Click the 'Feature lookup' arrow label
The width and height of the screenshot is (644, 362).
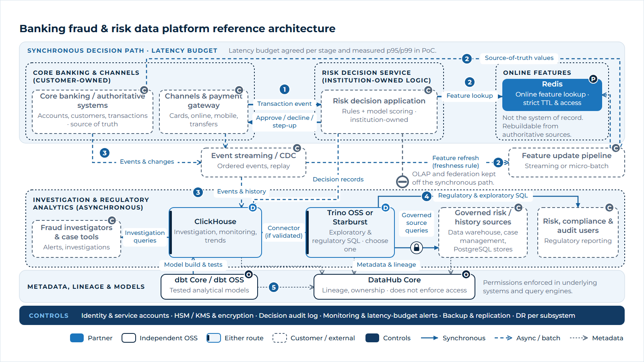[470, 96]
